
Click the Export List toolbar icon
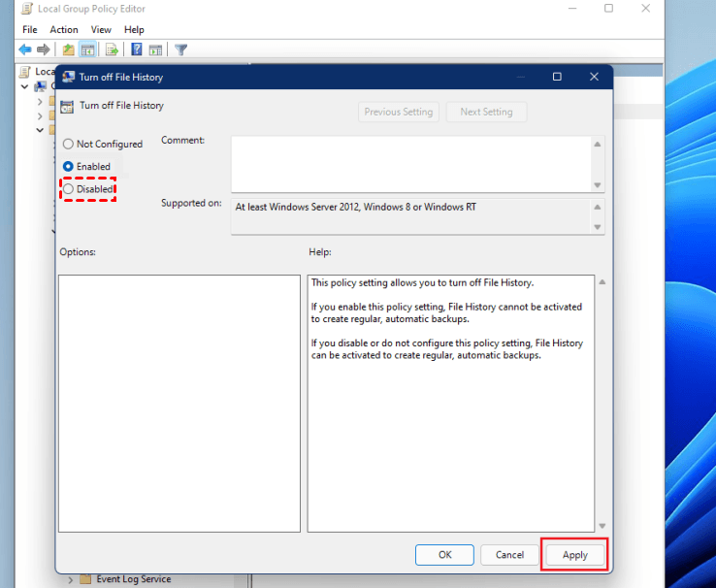(112, 49)
